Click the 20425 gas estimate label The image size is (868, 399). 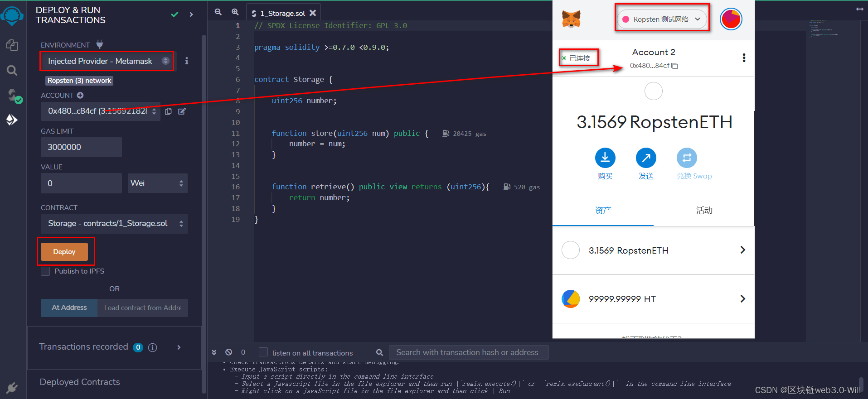tap(464, 134)
